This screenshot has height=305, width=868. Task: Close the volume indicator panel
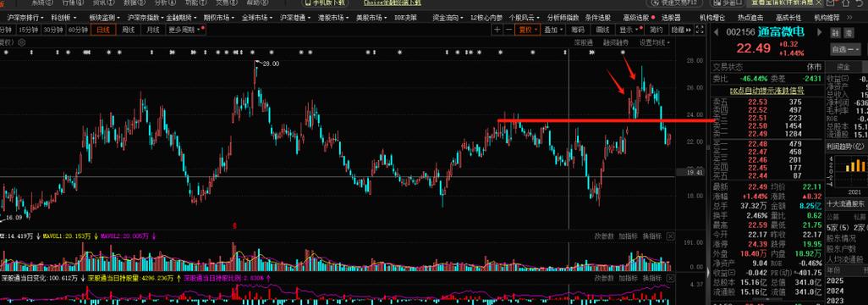pyautogui.click(x=670, y=236)
